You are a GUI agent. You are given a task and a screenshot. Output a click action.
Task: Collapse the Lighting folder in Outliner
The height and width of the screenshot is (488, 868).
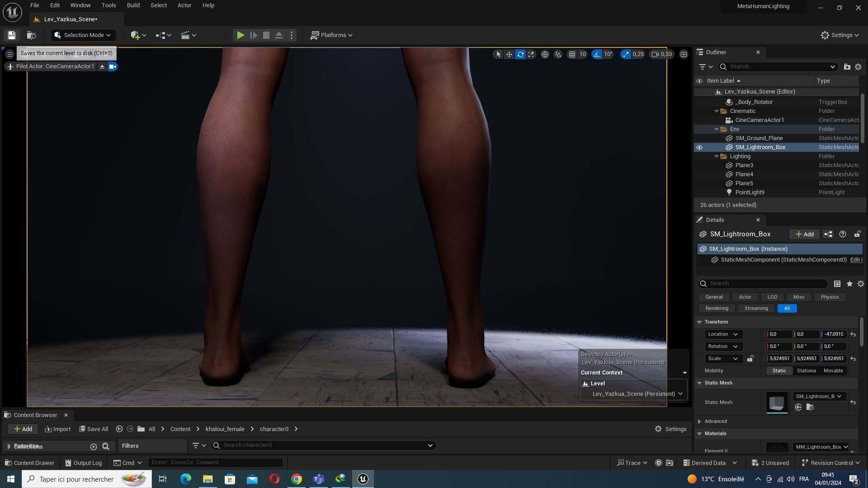(x=717, y=156)
